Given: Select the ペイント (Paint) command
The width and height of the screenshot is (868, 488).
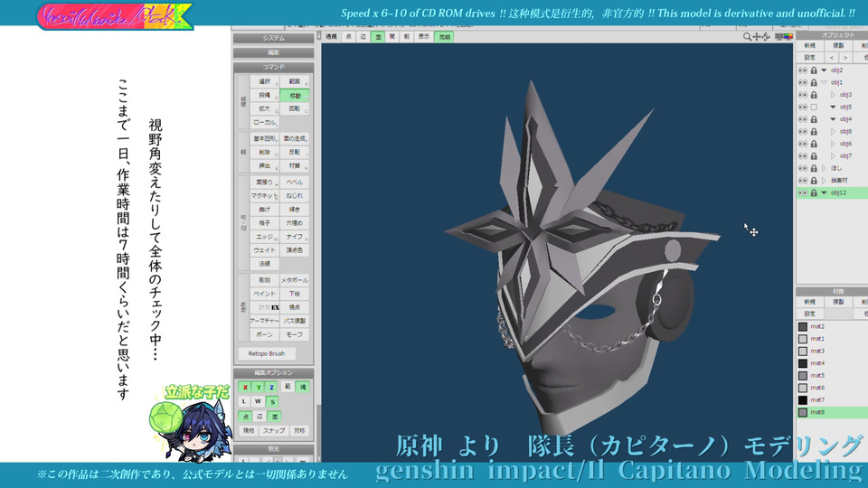Looking at the screenshot, I should point(265,294).
